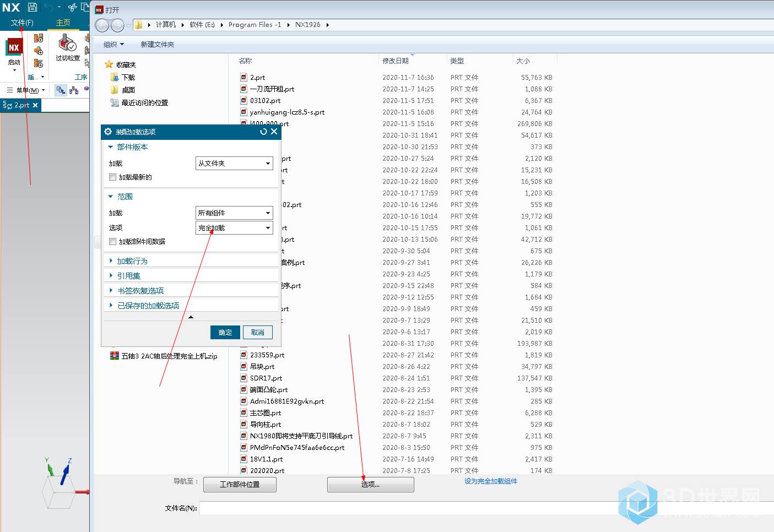Click the Back navigation arrow in 打开 dialog
Screen dimensions: 774x532
pyautogui.click(x=102, y=25)
